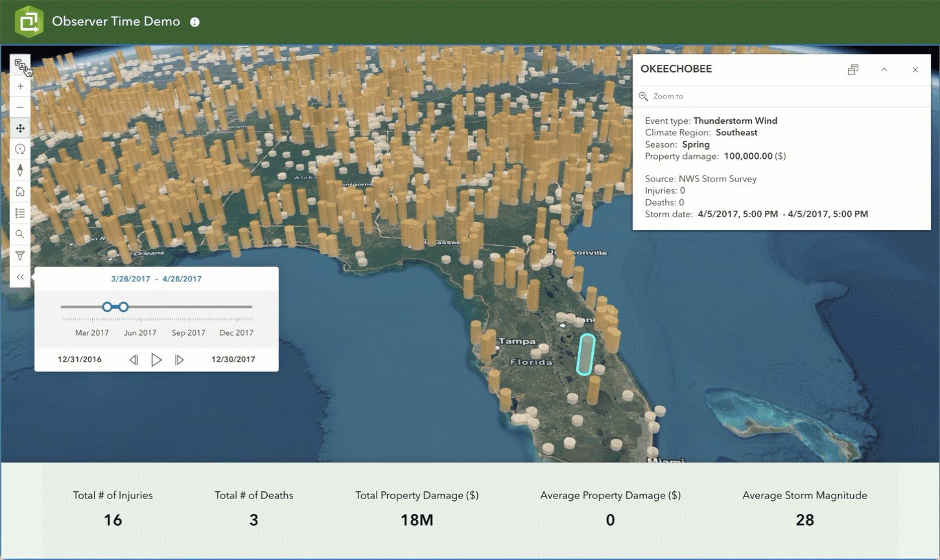Collapse the OKEECHOBEE popup with chevron
The width and height of the screenshot is (940, 560).
(884, 69)
